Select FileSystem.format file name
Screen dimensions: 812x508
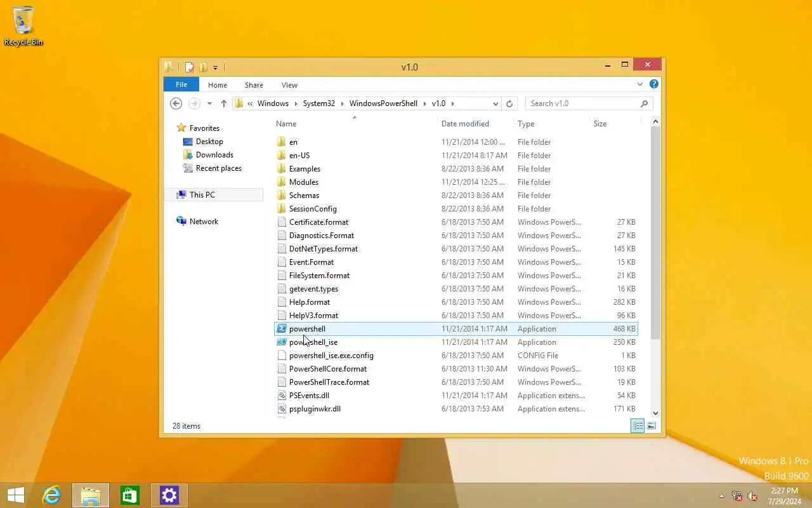(319, 276)
